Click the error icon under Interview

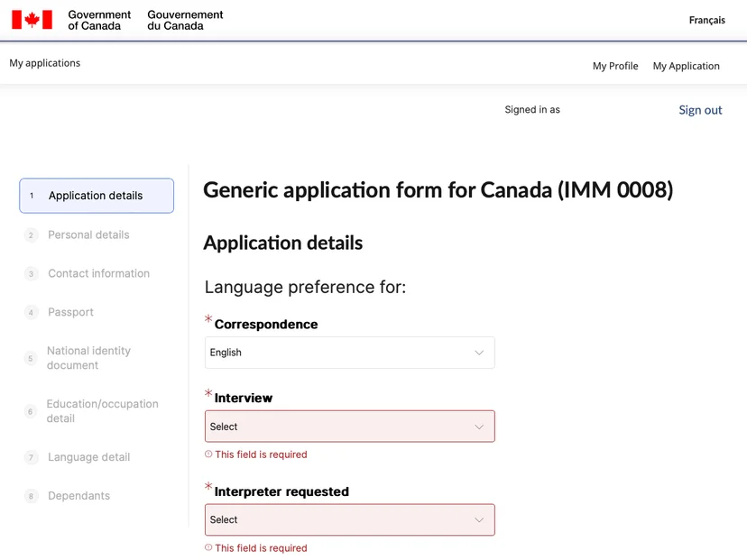point(208,454)
